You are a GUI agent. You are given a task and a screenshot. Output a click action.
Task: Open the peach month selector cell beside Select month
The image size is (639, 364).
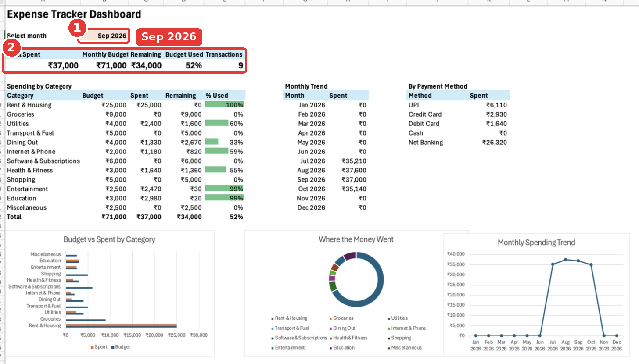point(104,36)
